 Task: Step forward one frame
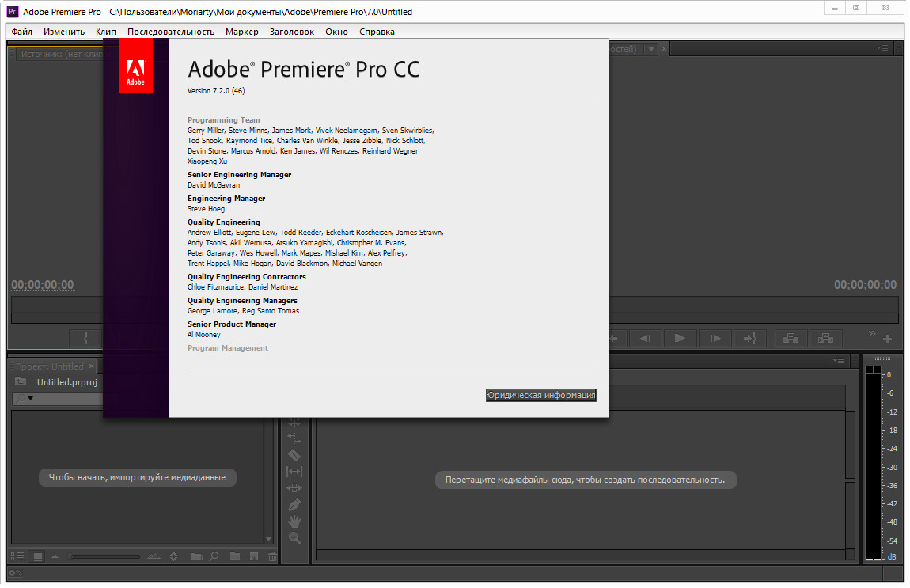point(715,338)
